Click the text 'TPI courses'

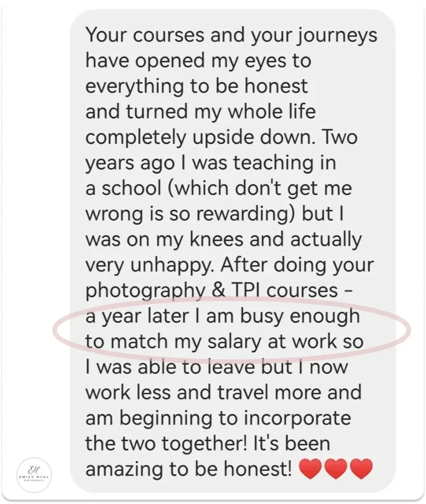pyautogui.click(x=284, y=290)
